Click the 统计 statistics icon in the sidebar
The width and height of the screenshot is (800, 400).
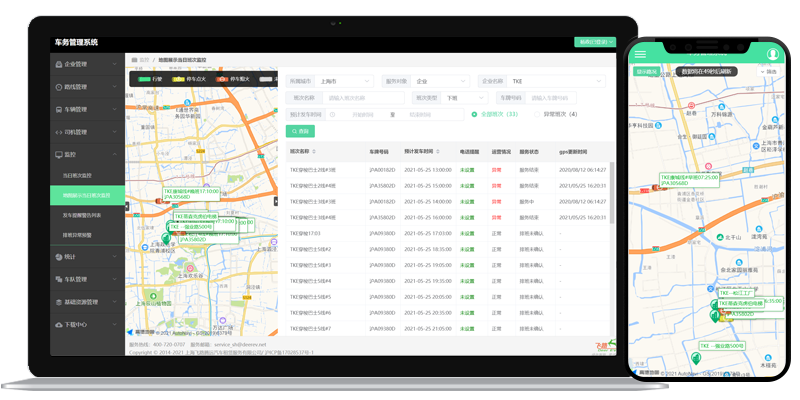(57, 256)
